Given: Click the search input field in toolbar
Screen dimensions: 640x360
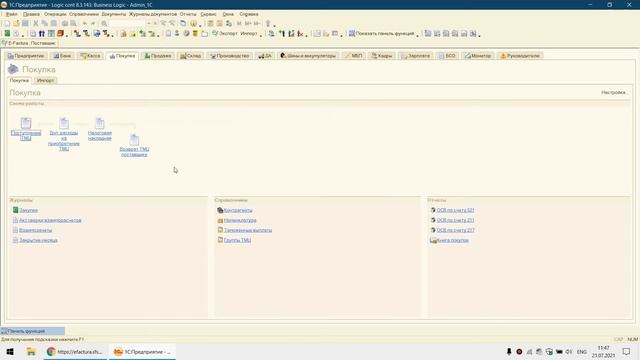Looking at the screenshot, I should pos(127,24).
